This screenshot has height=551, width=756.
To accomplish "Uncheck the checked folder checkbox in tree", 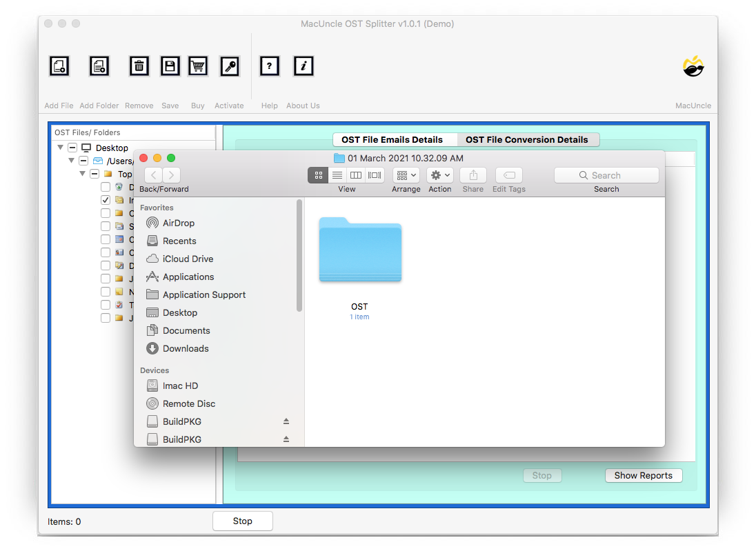I will coord(106,200).
